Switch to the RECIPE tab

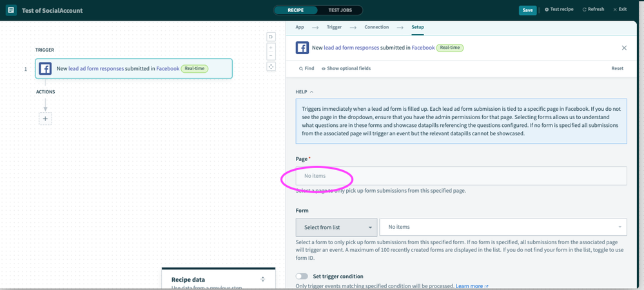pyautogui.click(x=296, y=10)
